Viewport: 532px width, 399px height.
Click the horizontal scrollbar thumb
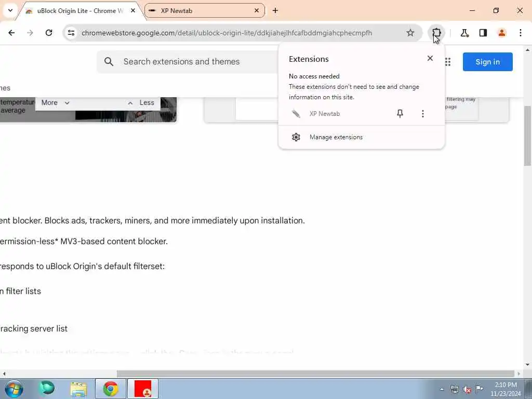pyautogui.click(x=315, y=374)
